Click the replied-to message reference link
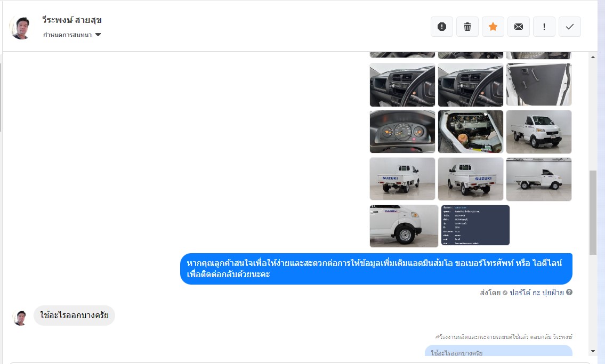The width and height of the screenshot is (605, 364). click(504, 337)
